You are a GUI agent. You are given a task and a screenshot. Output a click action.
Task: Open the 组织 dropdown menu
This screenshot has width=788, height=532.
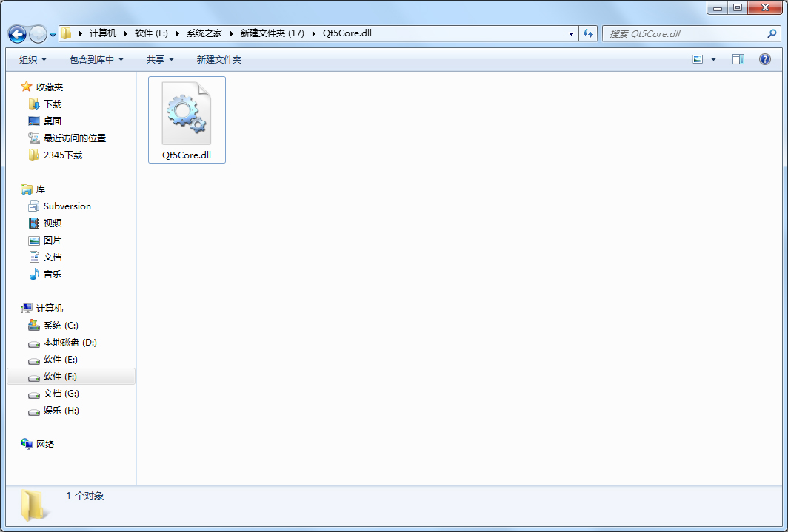pos(31,58)
